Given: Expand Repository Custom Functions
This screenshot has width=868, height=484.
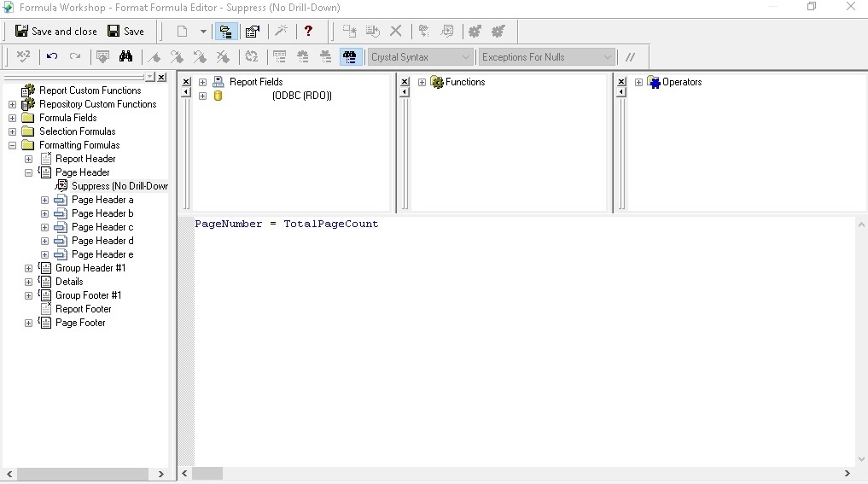Looking at the screenshot, I should click(x=12, y=104).
